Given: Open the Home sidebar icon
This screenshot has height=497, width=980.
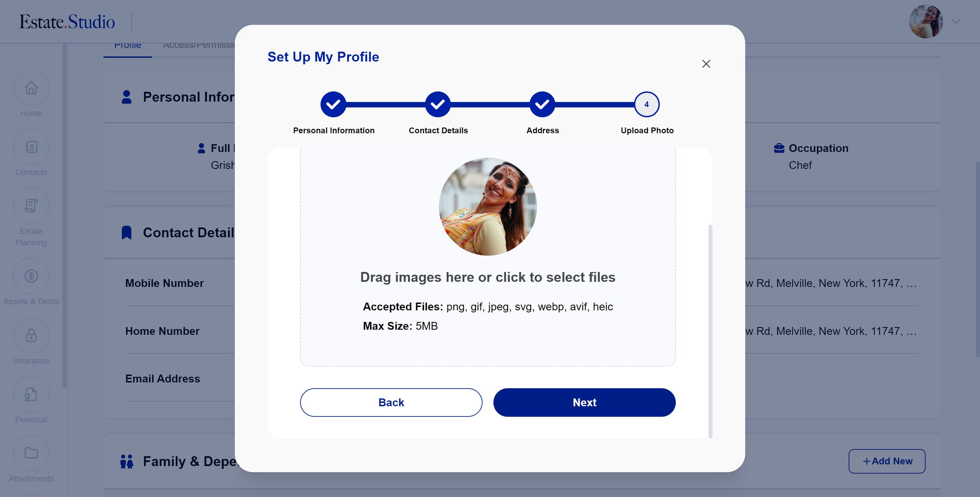Looking at the screenshot, I should point(31,88).
